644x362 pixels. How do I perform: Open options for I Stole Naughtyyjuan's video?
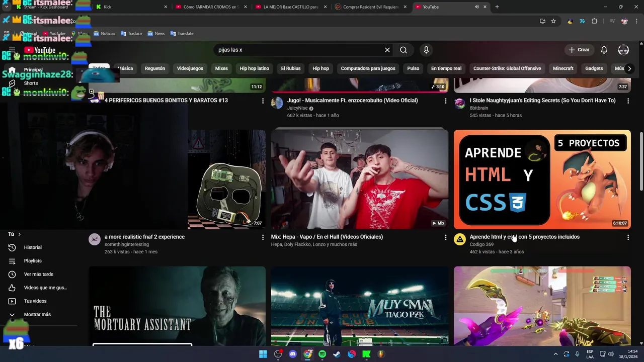point(628,101)
